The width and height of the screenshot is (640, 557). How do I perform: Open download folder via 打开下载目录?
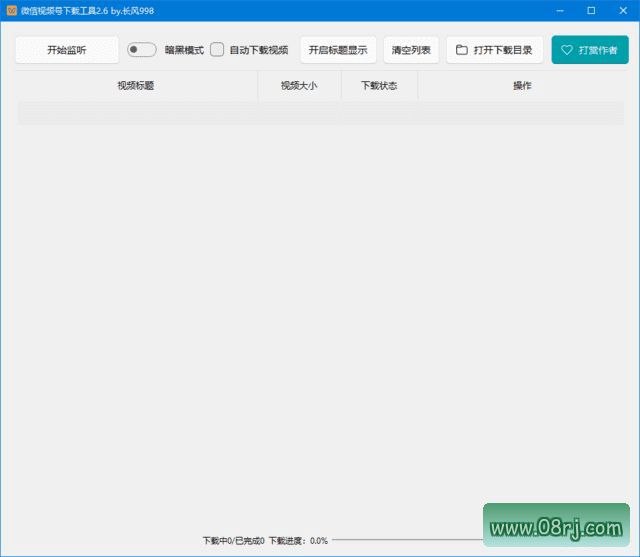pos(495,50)
